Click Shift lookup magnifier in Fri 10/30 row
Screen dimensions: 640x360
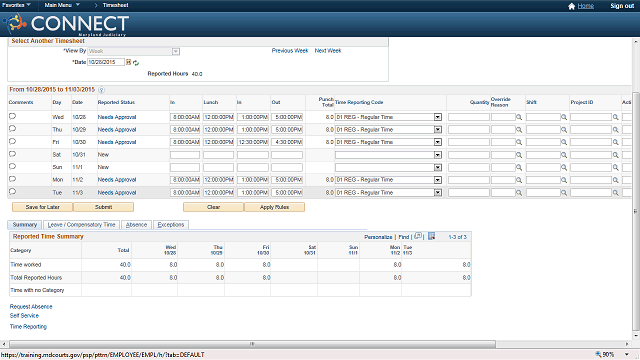click(x=564, y=142)
